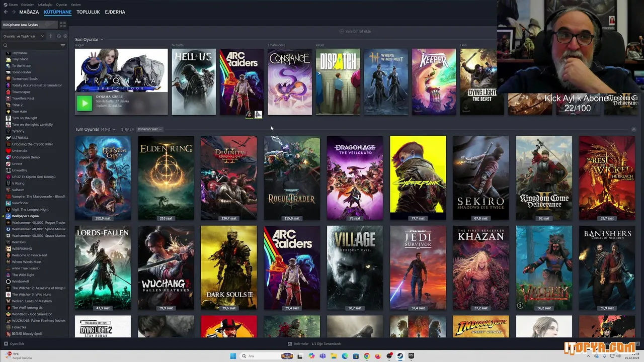Click the library search field
644x362 pixels.
click(33, 46)
